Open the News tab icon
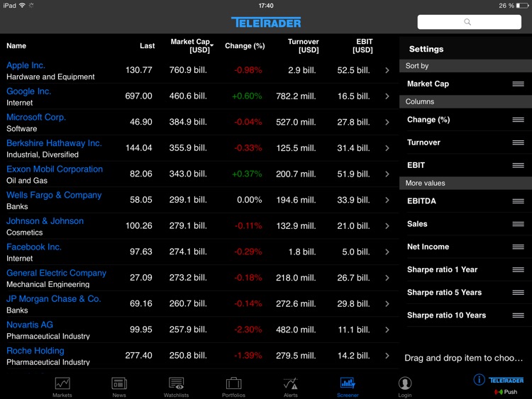Screen dimensions: 532x399 click(119, 383)
